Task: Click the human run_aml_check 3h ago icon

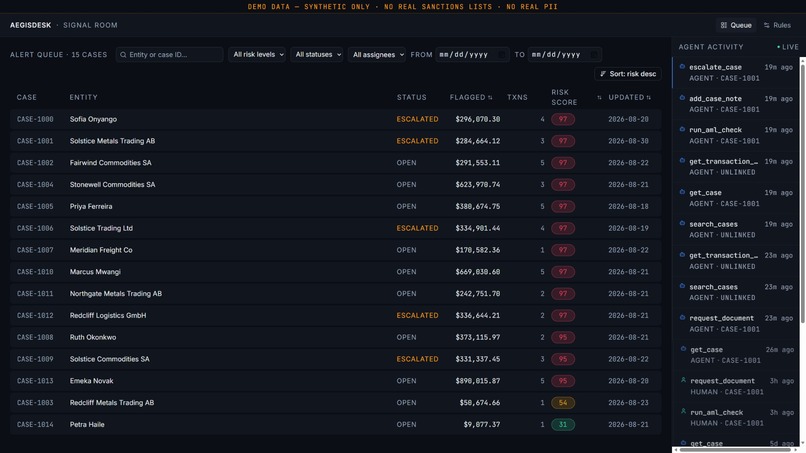Action: pyautogui.click(x=683, y=411)
